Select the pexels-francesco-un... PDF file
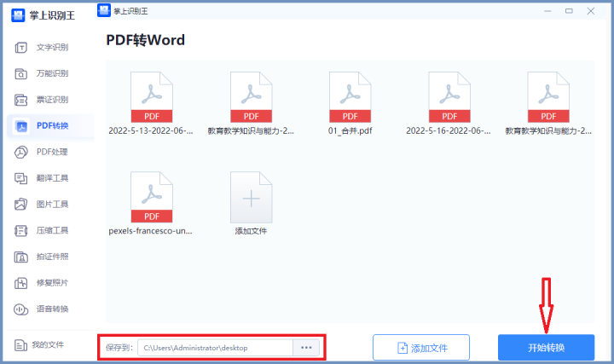614x364 pixels. 152,197
